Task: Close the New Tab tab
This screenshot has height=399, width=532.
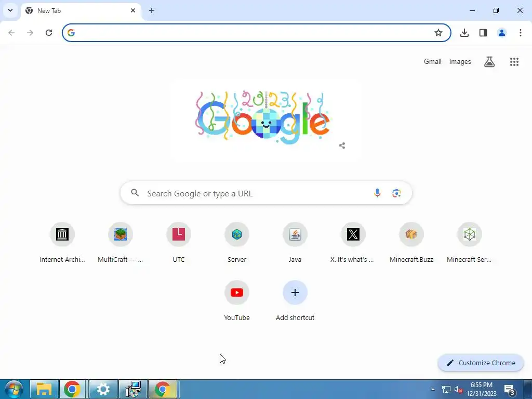Action: 133,10
